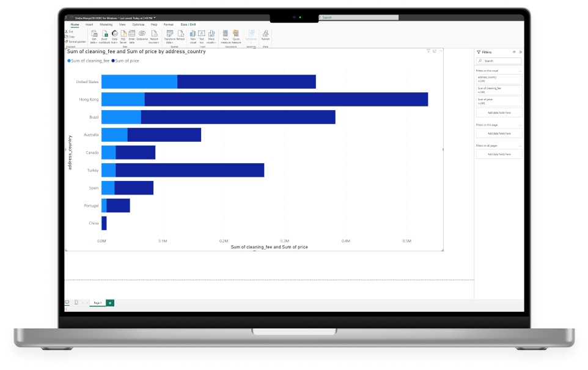Expand the Recent sources dropdown
588x370 pixels.
coord(154,40)
